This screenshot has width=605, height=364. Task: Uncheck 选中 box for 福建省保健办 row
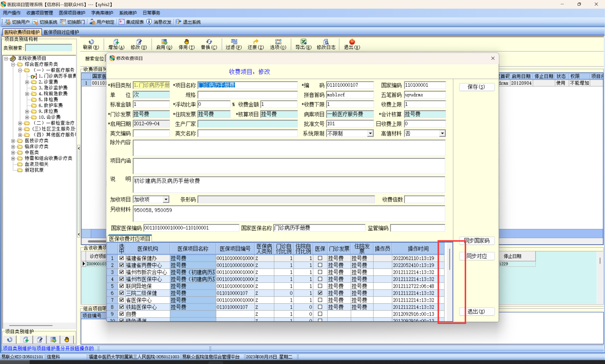[x=122, y=258]
